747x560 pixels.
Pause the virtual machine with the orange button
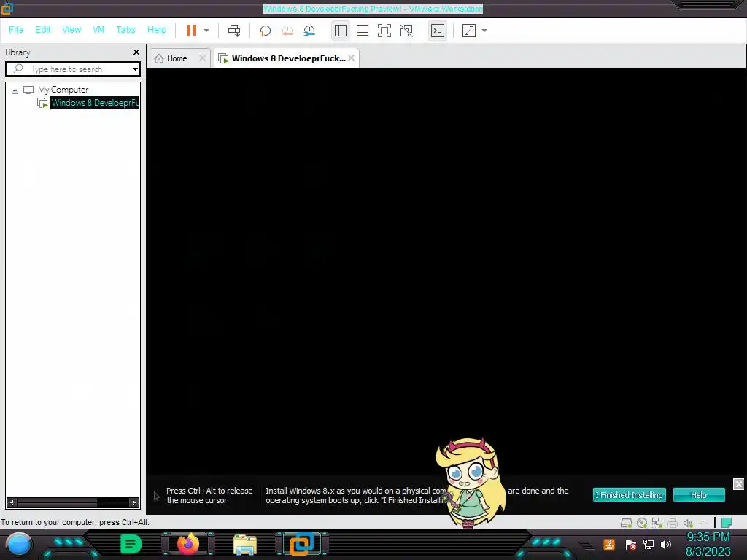(191, 31)
